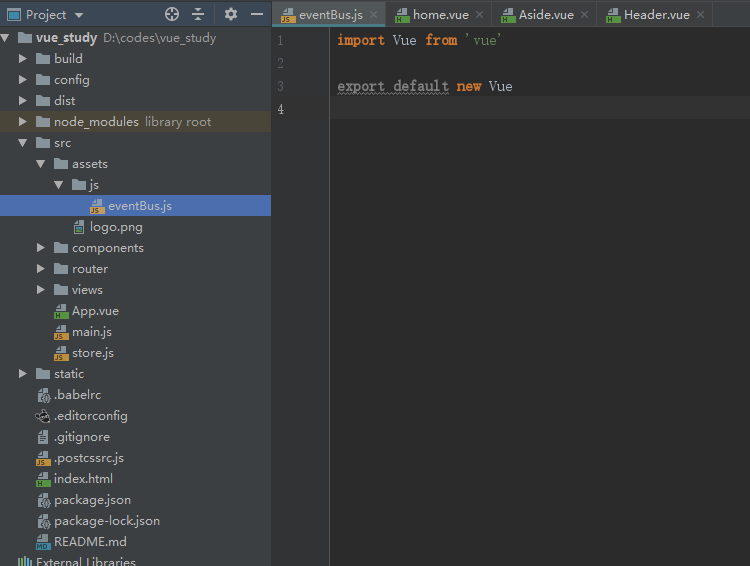
Task: Select the .postcssrc.js file
Action: click(x=89, y=458)
